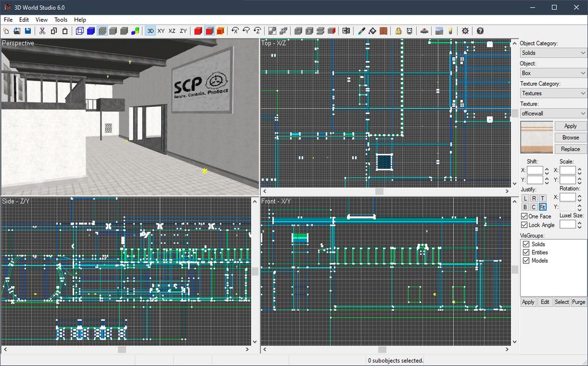Click the Top X/Z view horizontal scrollbar thumb
The height and width of the screenshot is (366, 588).
379,191
